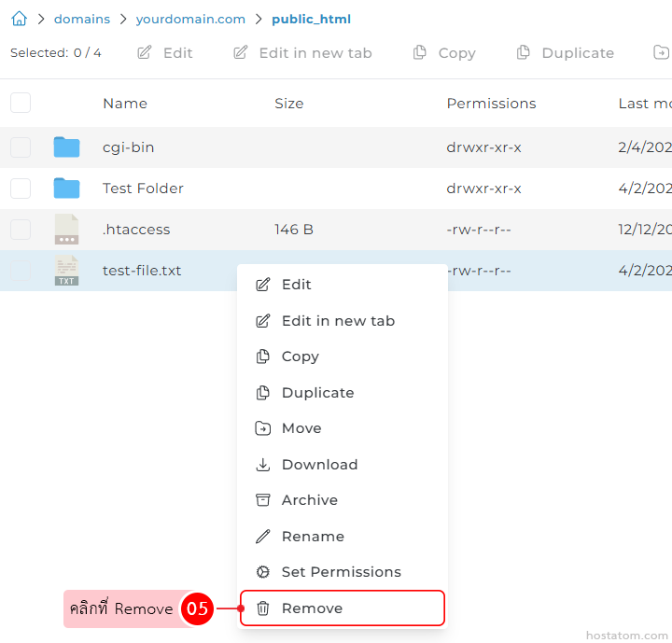Click the toolbar Edit label
Image resolution: width=672 pixels, height=643 pixels.
click(178, 52)
